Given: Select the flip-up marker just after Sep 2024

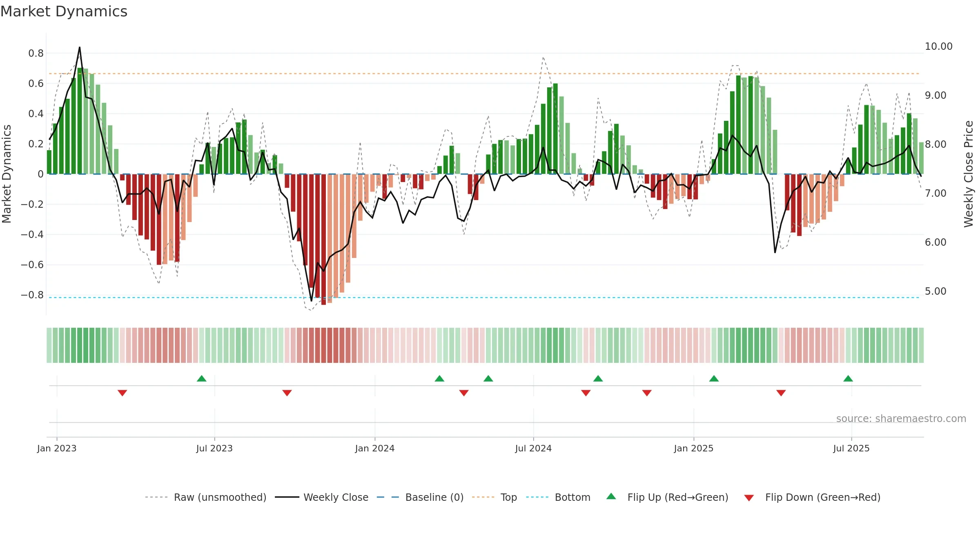Looking at the screenshot, I should [x=598, y=378].
